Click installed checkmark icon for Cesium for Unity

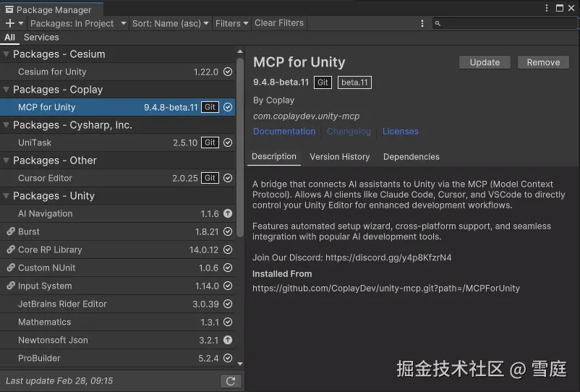pyautogui.click(x=228, y=72)
